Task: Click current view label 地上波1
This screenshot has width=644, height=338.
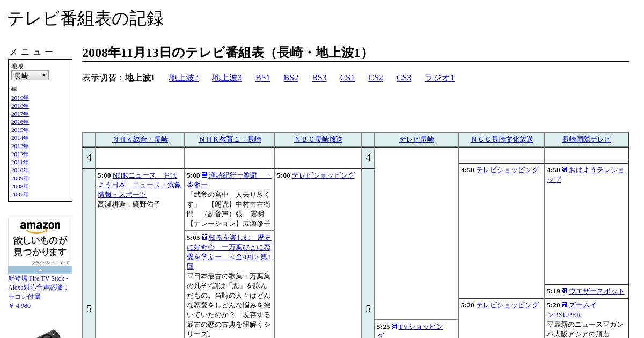Action: coord(140,78)
